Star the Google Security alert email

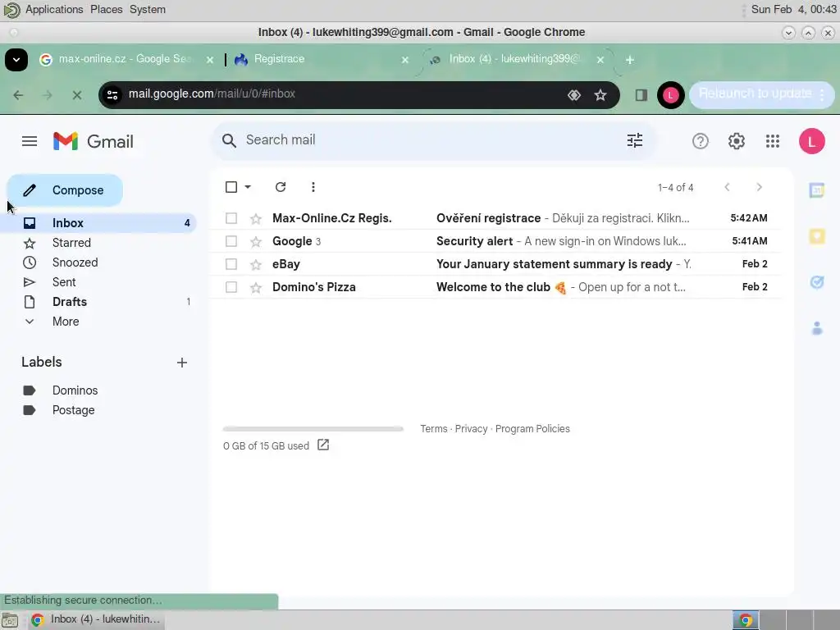click(256, 242)
